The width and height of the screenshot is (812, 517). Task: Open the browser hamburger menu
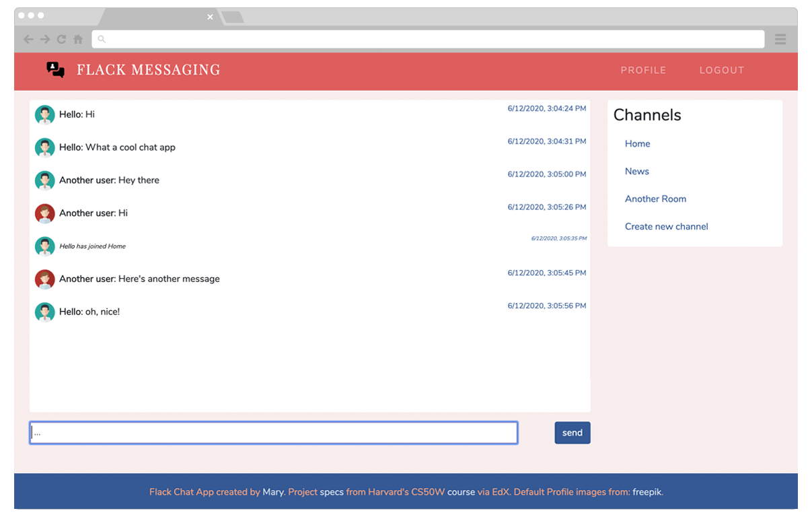[x=780, y=40]
